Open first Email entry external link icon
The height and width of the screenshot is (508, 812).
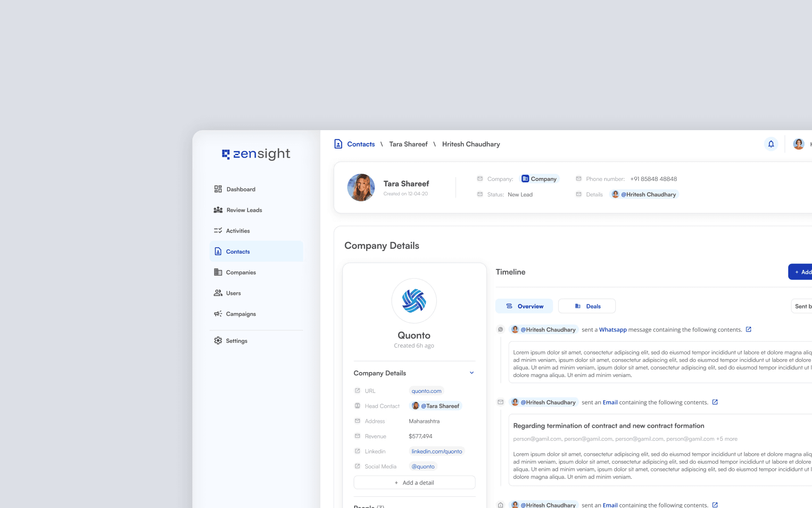pyautogui.click(x=715, y=402)
